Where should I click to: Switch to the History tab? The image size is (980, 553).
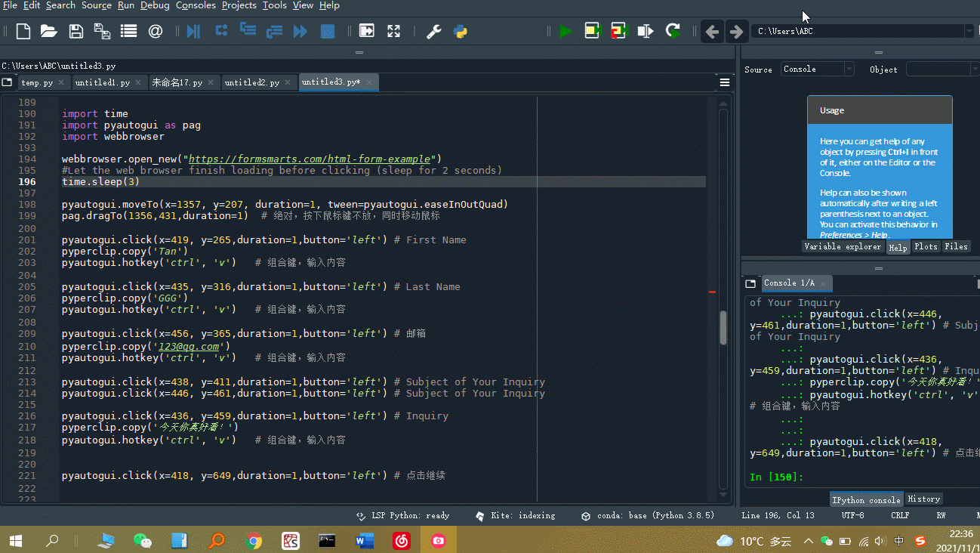(x=923, y=499)
